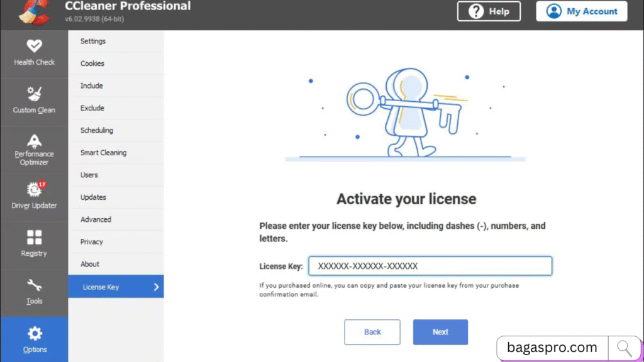Select the Privacy settings entry
The image size is (644, 362).
coord(91,241)
